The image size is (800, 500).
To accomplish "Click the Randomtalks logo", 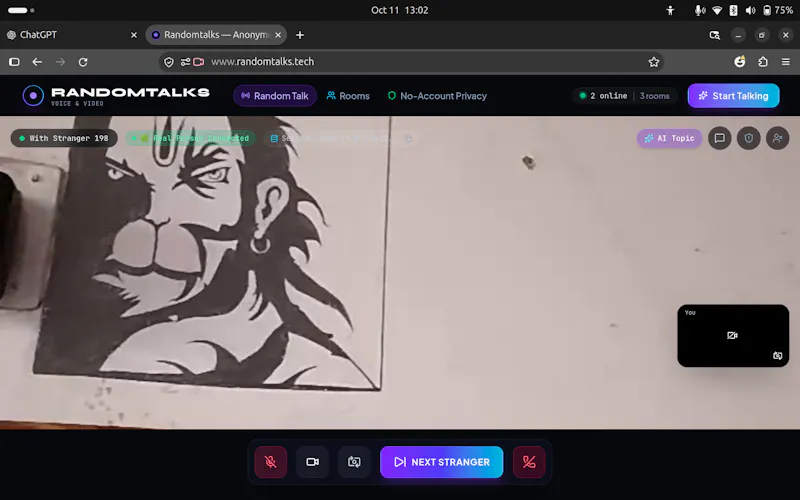I will point(116,96).
